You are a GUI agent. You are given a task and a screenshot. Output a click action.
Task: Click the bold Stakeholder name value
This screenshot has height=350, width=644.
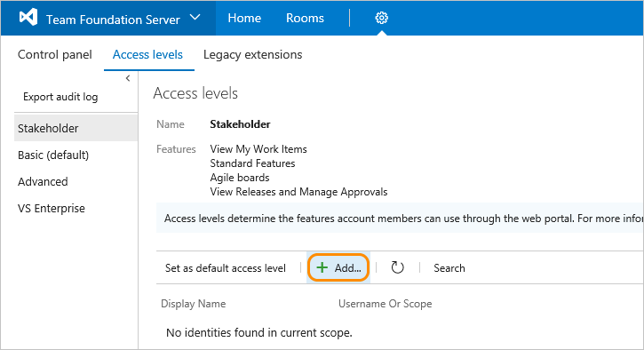point(240,124)
